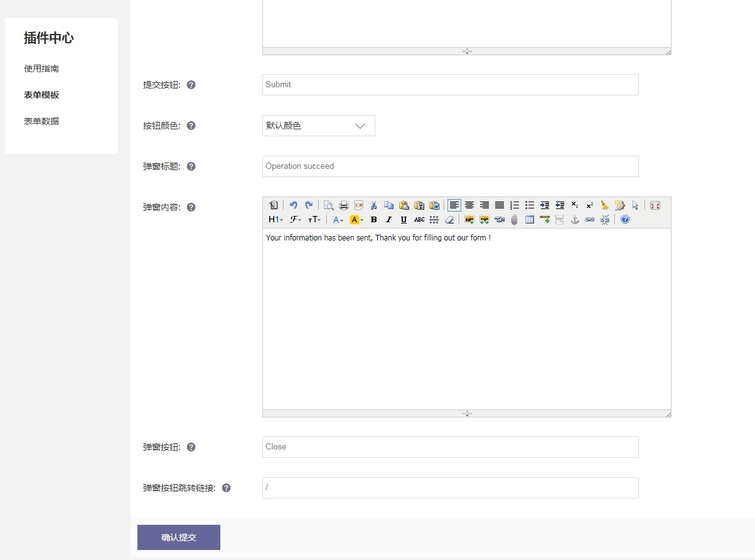Expand the H1 heading format dropdown
This screenshot has height=560, width=755.
coord(276,220)
